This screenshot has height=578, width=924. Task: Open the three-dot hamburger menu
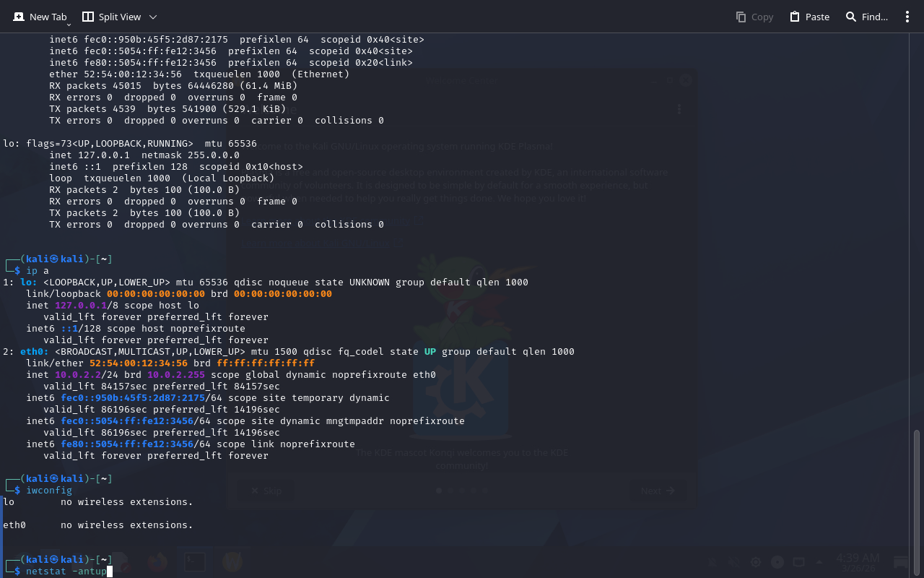click(907, 17)
